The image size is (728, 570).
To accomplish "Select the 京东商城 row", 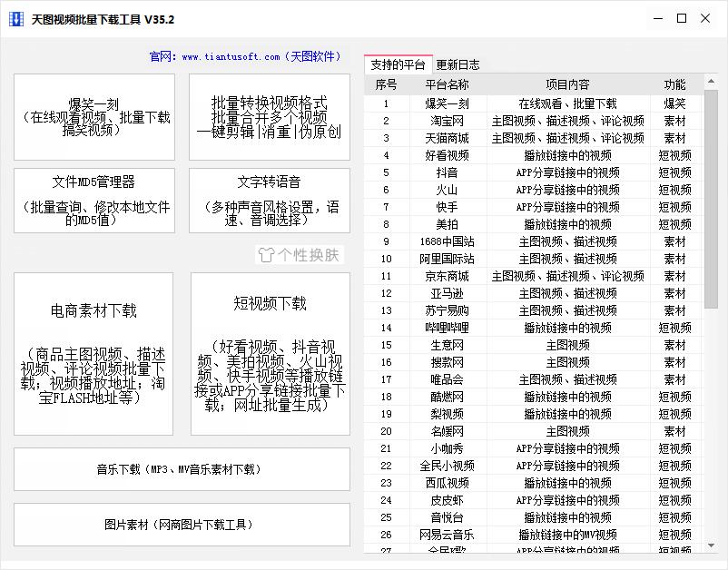I will [x=533, y=276].
